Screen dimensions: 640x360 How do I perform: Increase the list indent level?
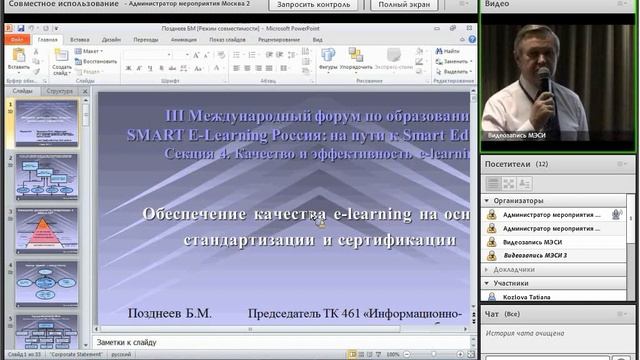click(280, 55)
